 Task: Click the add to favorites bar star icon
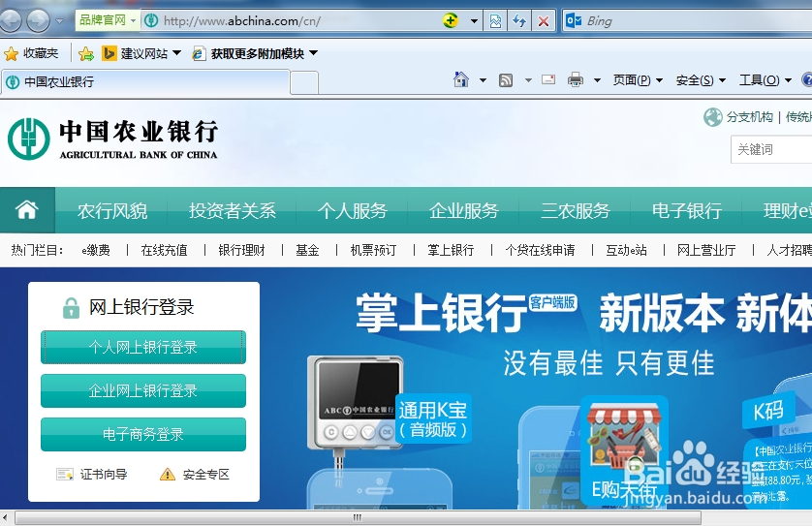click(86, 53)
